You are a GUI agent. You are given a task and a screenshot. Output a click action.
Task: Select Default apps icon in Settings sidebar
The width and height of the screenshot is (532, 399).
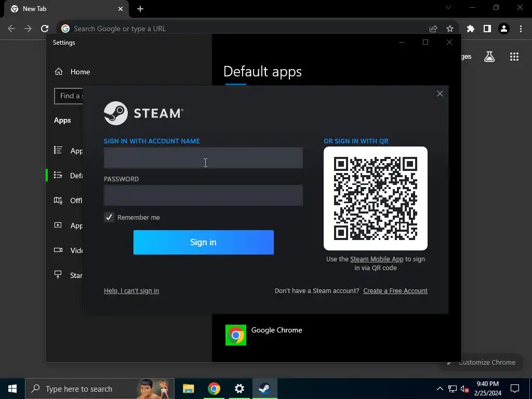[58, 175]
